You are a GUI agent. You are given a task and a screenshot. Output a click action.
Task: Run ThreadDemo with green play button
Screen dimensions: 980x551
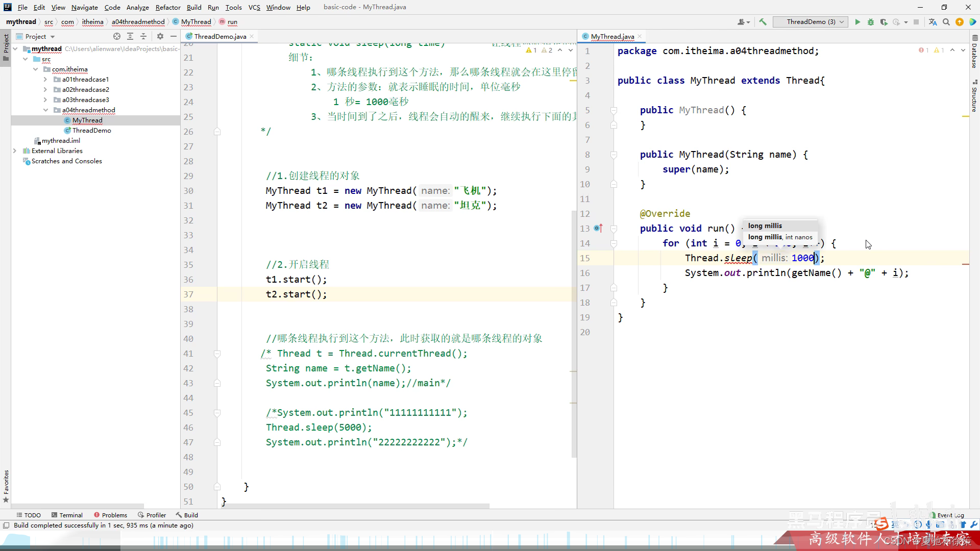857,22
